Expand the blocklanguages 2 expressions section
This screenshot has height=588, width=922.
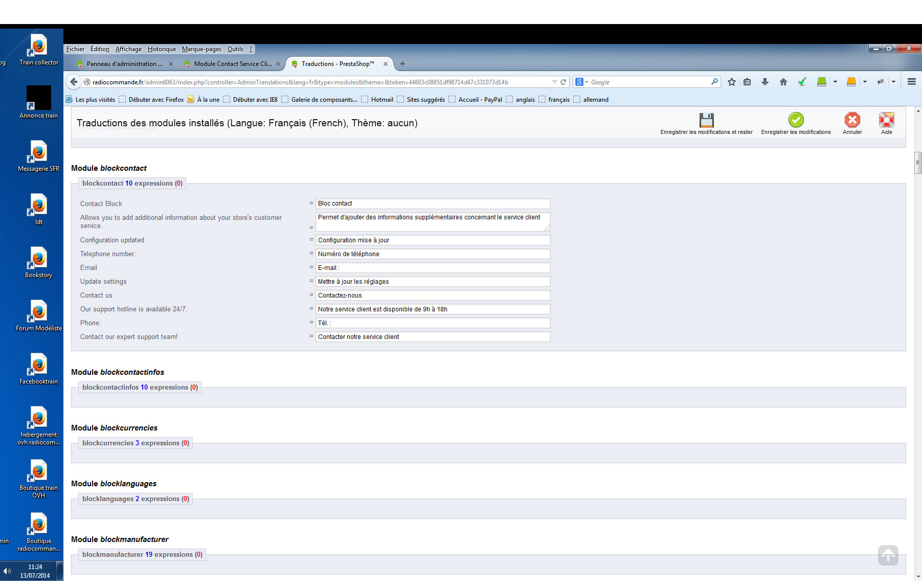pyautogui.click(x=136, y=499)
